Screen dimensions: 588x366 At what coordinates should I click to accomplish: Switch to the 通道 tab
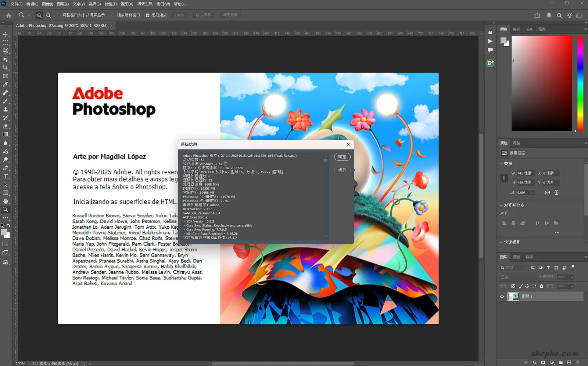pos(516,257)
